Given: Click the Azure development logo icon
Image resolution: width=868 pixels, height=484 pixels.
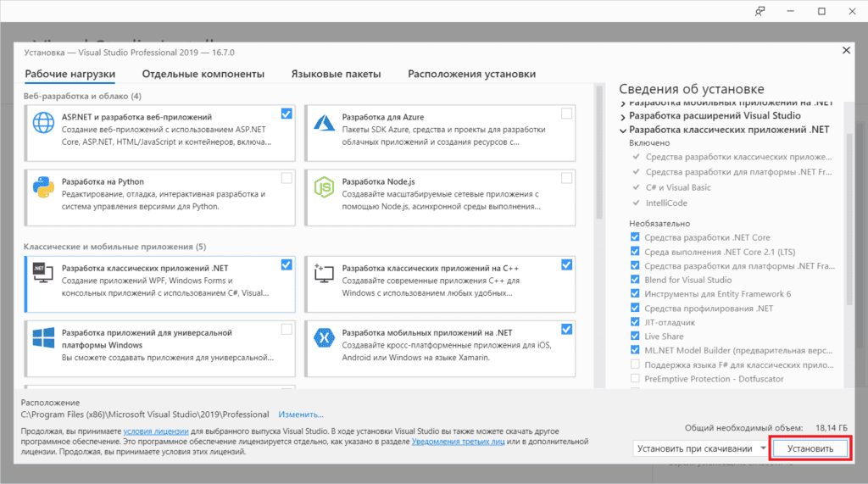Looking at the screenshot, I should [324, 122].
